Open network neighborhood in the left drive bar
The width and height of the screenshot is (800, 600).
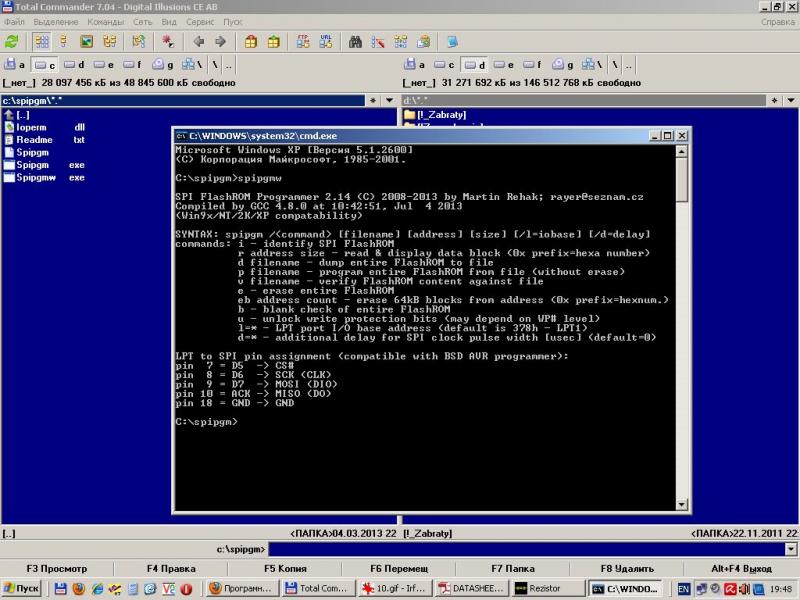(192, 64)
